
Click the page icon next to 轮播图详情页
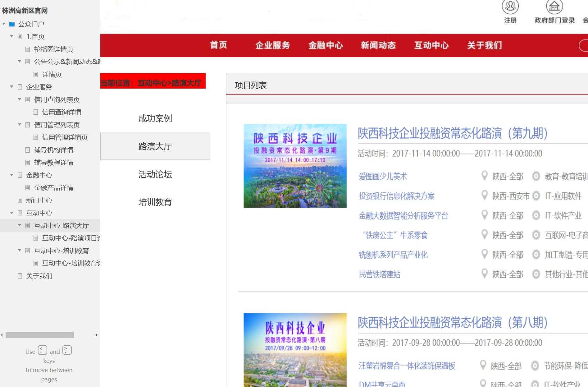pyautogui.click(x=28, y=49)
